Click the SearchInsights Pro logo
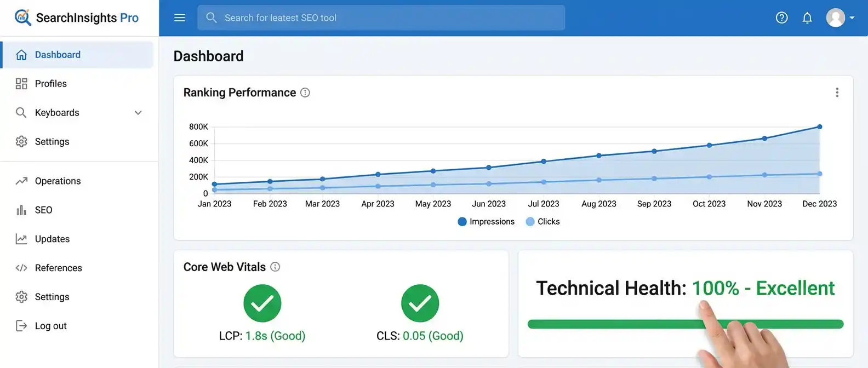The width and height of the screenshot is (868, 368). tap(77, 18)
